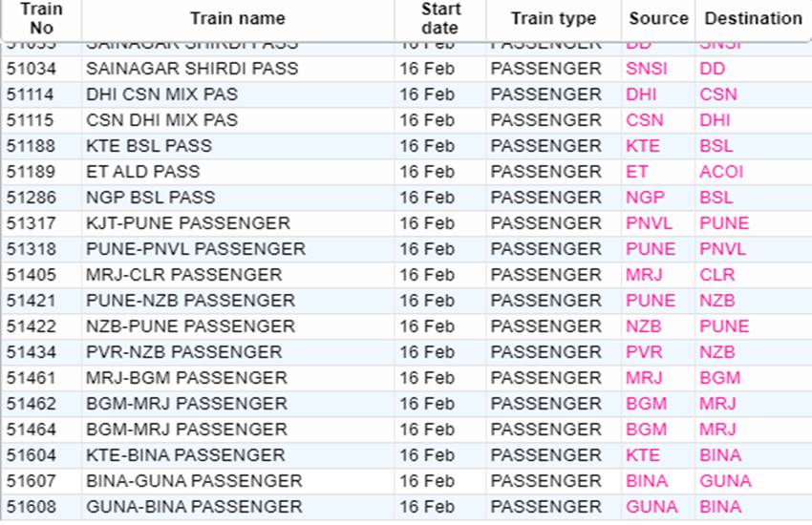The image size is (812, 525).
Task: Open CLR destination link of MRJ-CLR PASSENGER
Action: pyautogui.click(x=716, y=275)
